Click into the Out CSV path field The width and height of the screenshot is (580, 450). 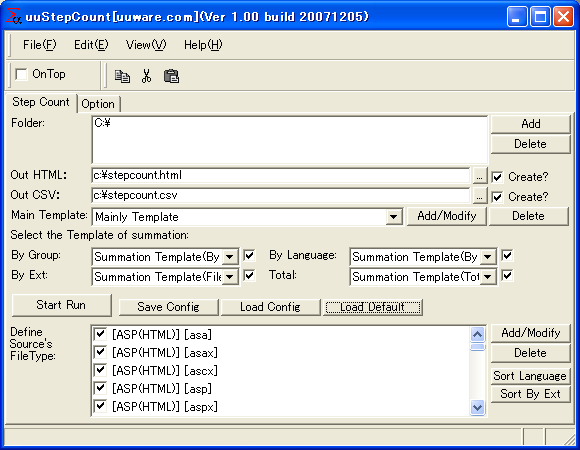[x=280, y=196]
